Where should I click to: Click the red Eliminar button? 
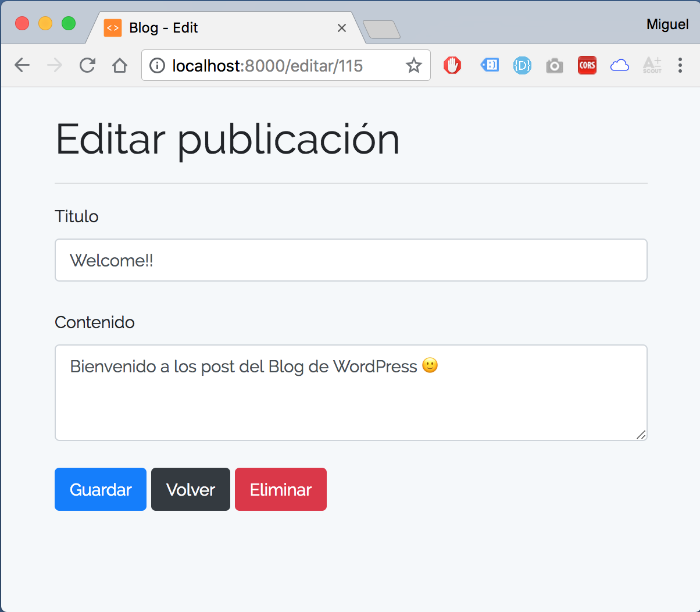click(281, 489)
